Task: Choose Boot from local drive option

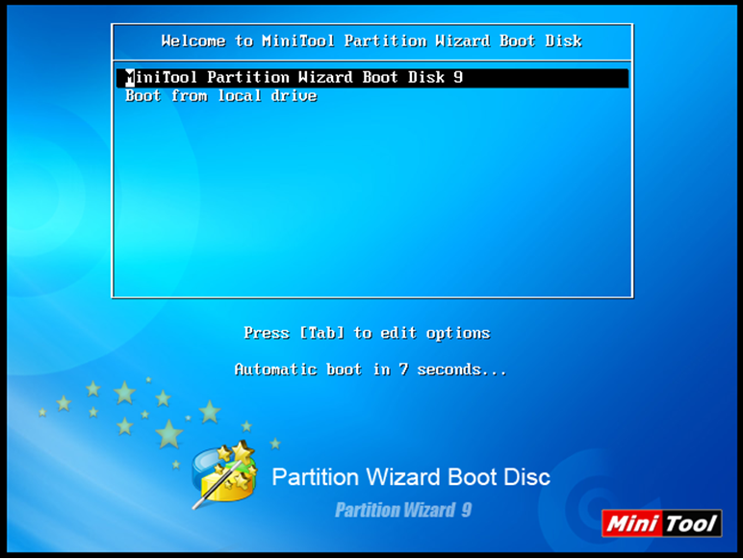Action: tap(221, 96)
